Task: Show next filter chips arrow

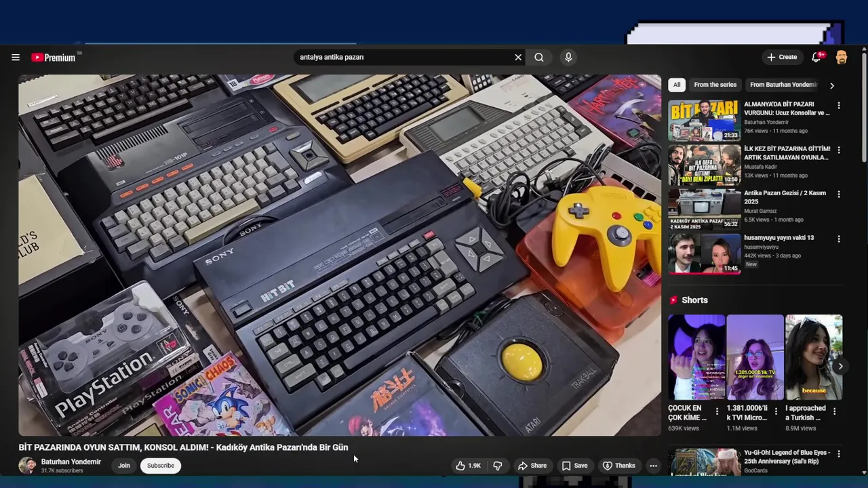Action: click(x=832, y=85)
